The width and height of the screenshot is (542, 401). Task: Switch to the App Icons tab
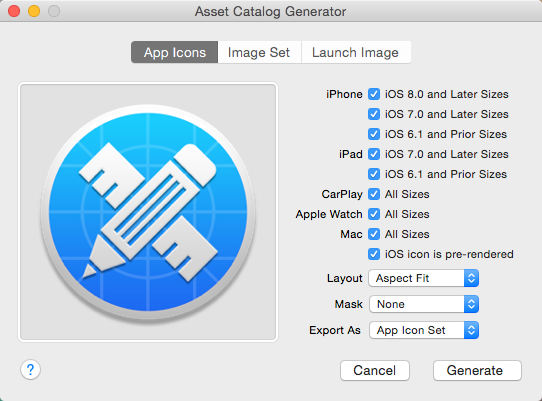175,53
